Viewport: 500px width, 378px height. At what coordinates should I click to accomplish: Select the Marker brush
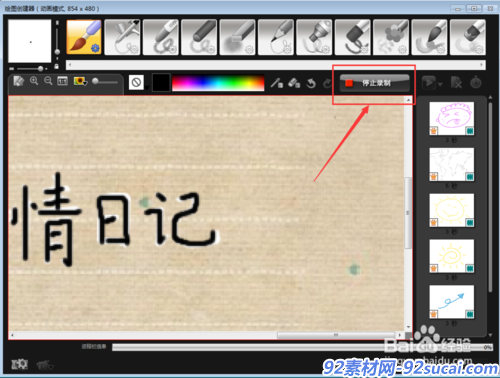click(314, 37)
